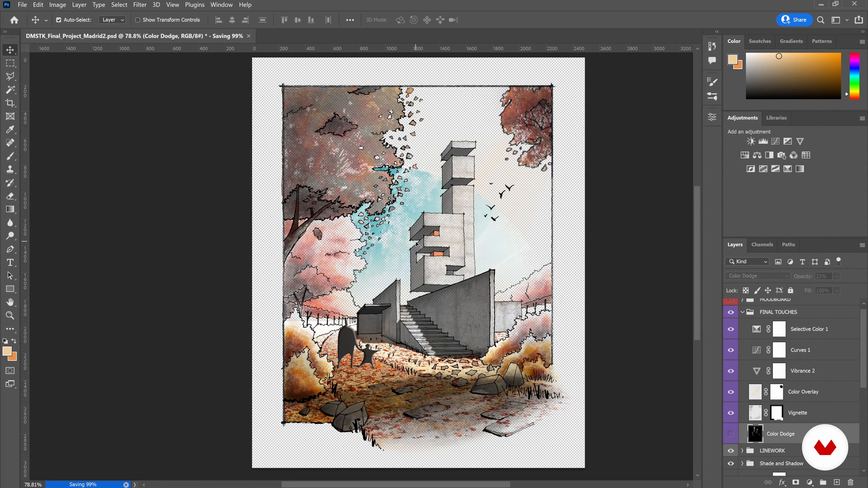Click the delete layer trash icon
Image resolution: width=868 pixels, height=488 pixels.
pos(850,482)
